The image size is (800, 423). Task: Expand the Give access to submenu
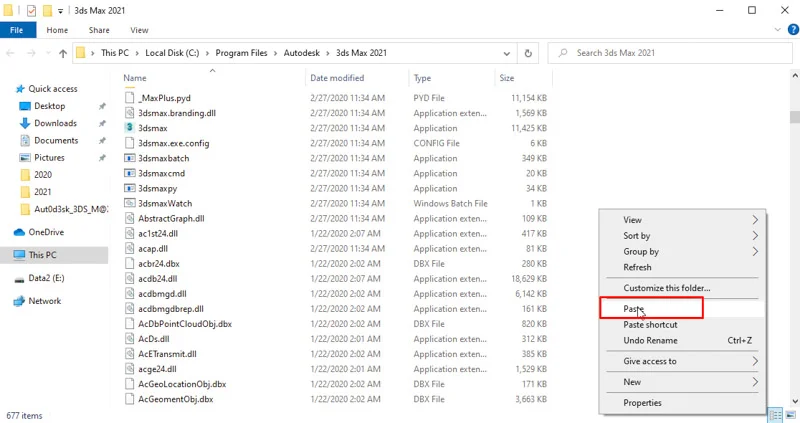click(x=755, y=361)
